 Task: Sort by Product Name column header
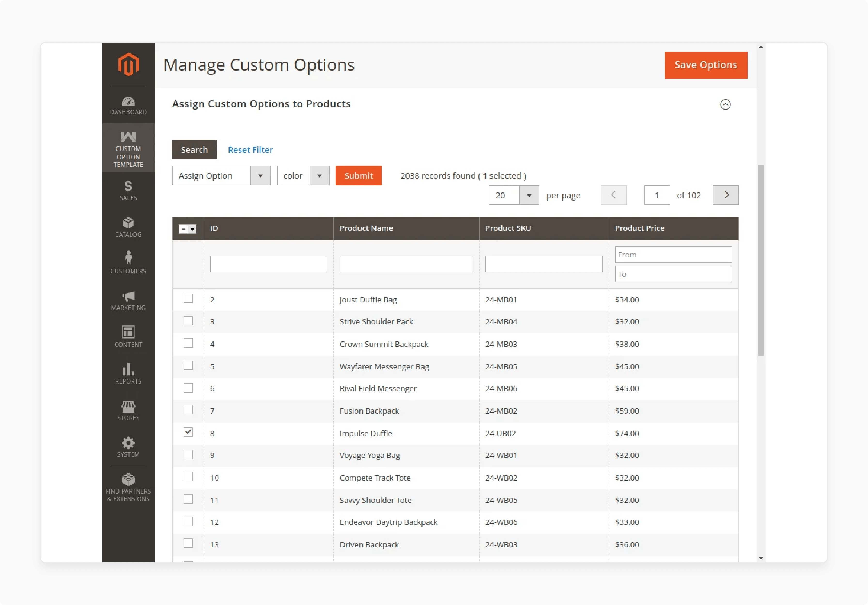[x=406, y=228]
